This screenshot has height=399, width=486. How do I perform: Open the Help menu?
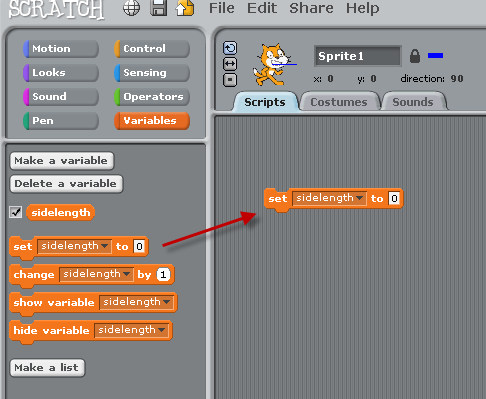(363, 8)
